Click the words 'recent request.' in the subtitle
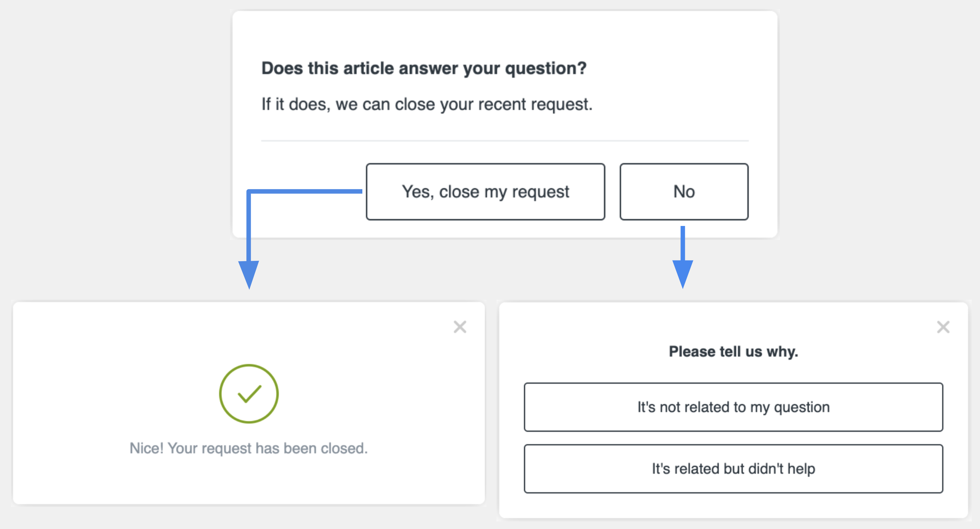The height and width of the screenshot is (529, 980). coord(535,104)
